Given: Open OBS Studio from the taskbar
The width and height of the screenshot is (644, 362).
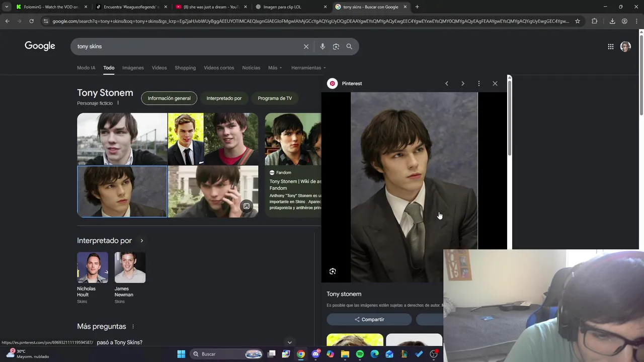Looking at the screenshot, I should tap(434, 354).
